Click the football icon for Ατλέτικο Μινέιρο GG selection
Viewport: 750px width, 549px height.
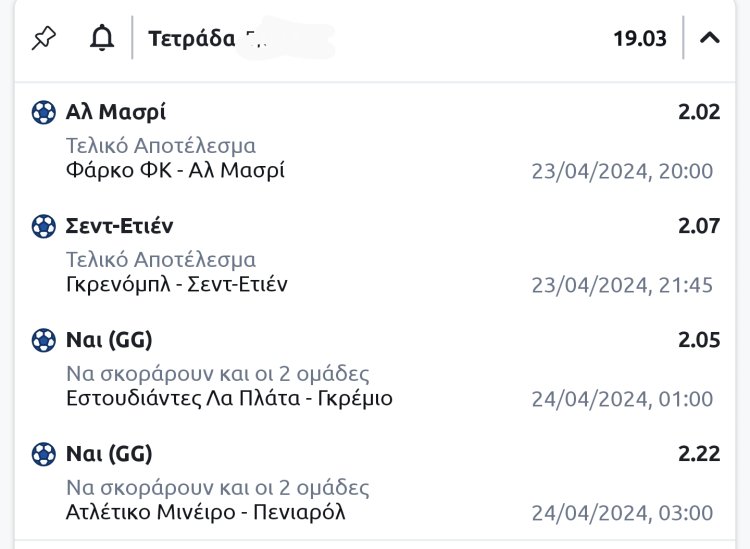coord(44,455)
